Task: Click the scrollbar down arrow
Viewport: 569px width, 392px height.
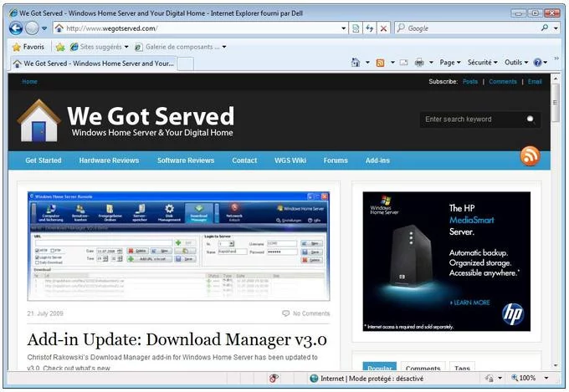Action: (556, 365)
